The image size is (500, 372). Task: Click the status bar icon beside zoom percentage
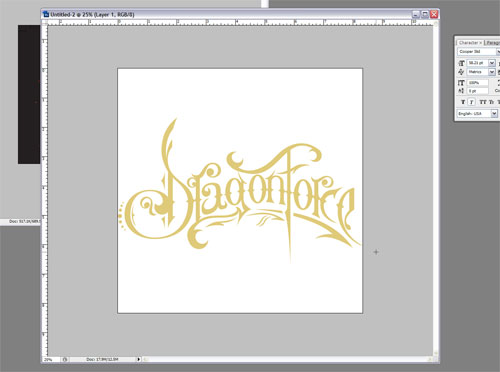tap(65, 360)
